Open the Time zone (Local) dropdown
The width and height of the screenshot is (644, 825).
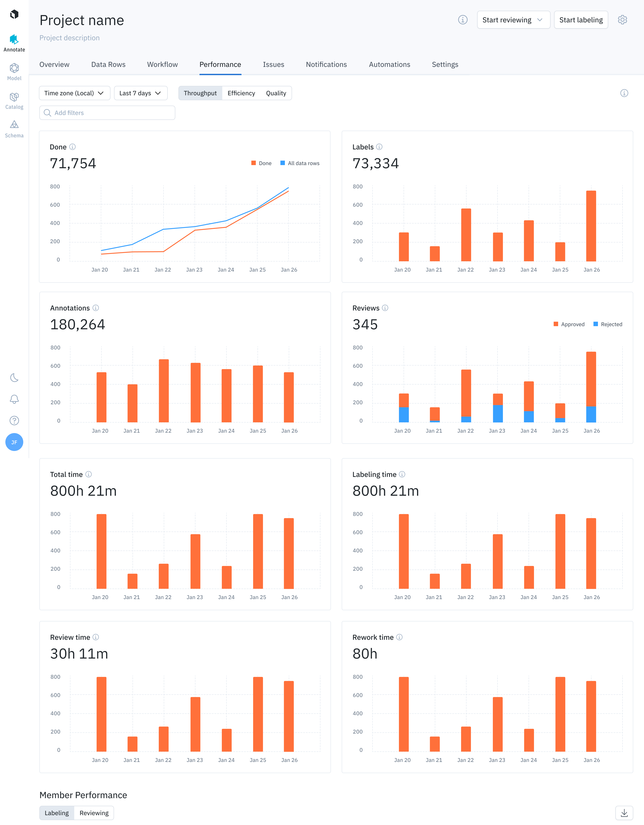click(x=74, y=93)
